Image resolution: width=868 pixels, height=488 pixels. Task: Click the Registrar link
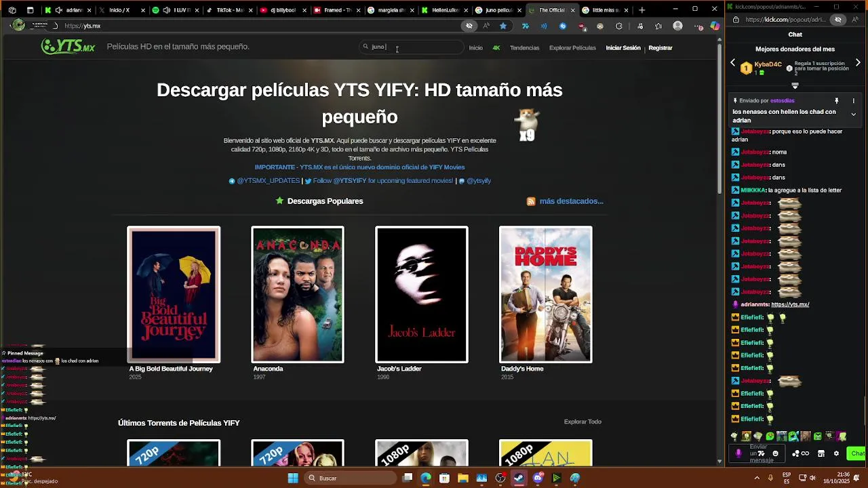pyautogui.click(x=660, y=48)
